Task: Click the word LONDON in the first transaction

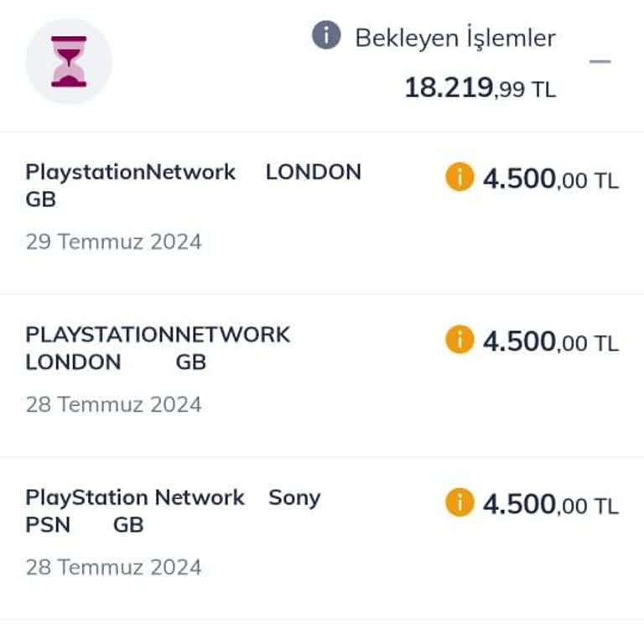Action: coord(313,172)
